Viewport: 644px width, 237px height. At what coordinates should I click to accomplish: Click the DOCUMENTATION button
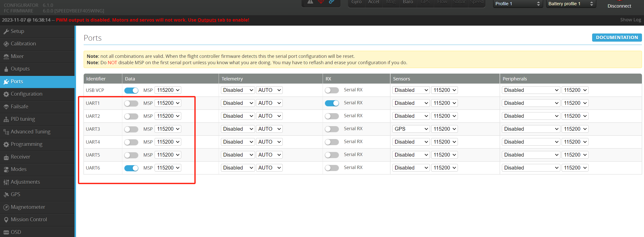pyautogui.click(x=617, y=38)
